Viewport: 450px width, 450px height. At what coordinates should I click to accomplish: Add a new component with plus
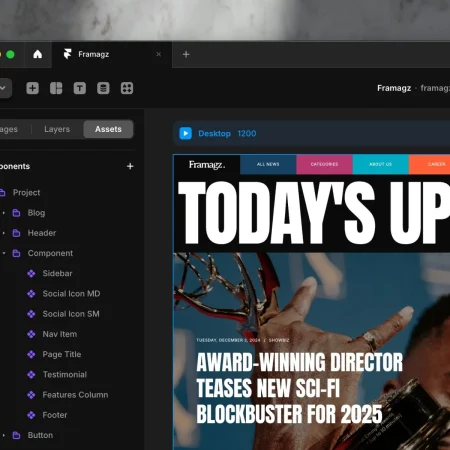point(130,166)
